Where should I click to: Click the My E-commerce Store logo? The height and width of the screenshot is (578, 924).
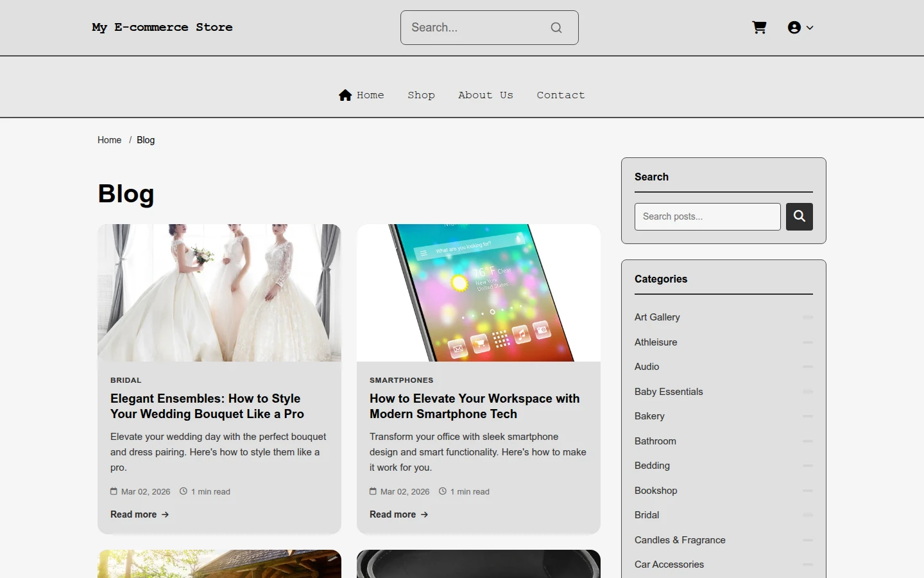(x=162, y=28)
